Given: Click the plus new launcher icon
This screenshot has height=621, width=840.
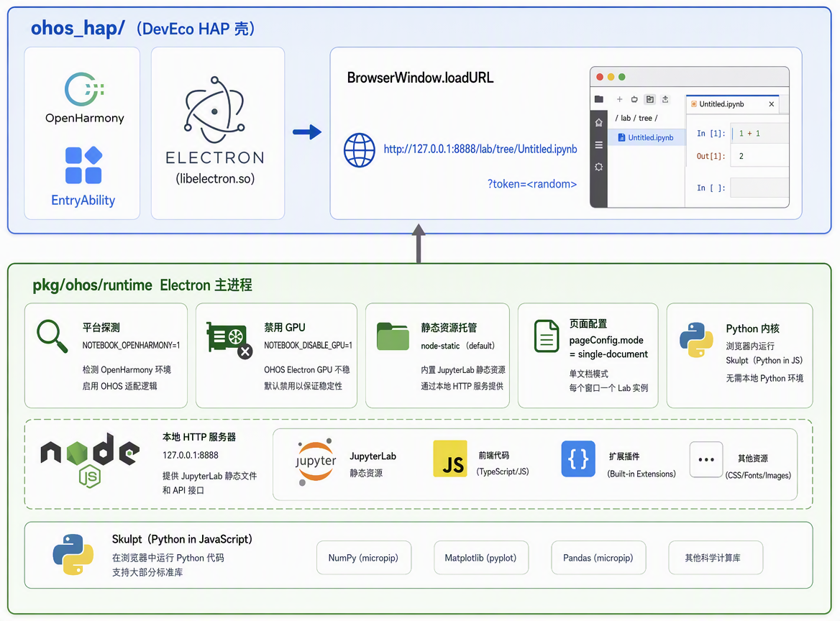Looking at the screenshot, I should (619, 99).
